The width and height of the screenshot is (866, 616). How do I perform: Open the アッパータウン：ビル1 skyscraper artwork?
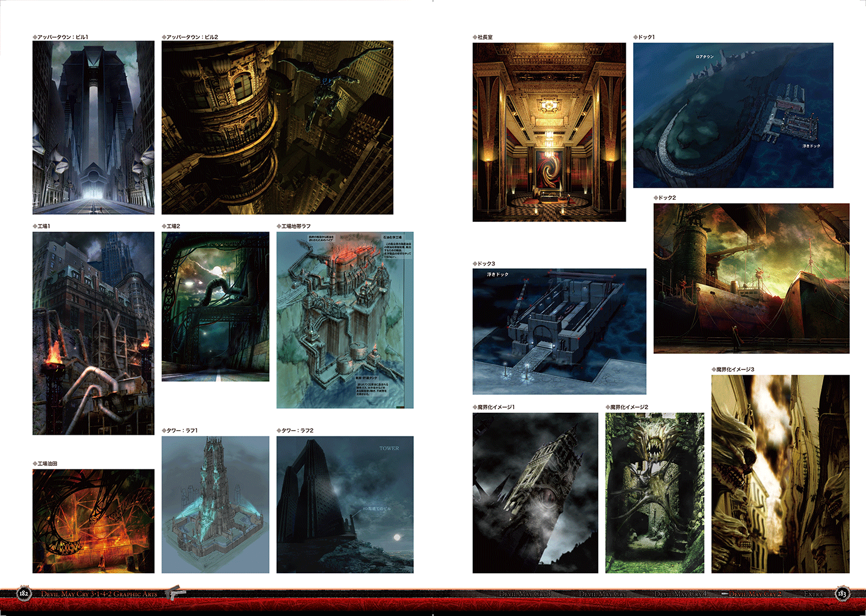point(93,128)
